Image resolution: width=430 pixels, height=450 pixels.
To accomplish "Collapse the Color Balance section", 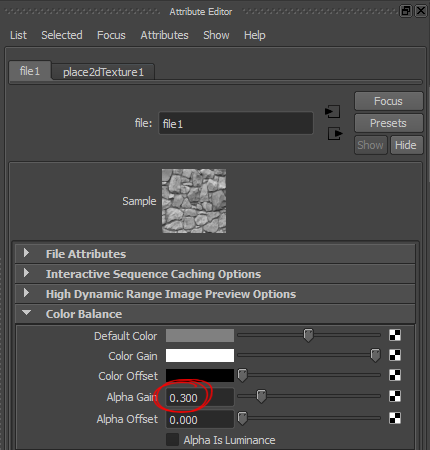I will tap(215, 314).
